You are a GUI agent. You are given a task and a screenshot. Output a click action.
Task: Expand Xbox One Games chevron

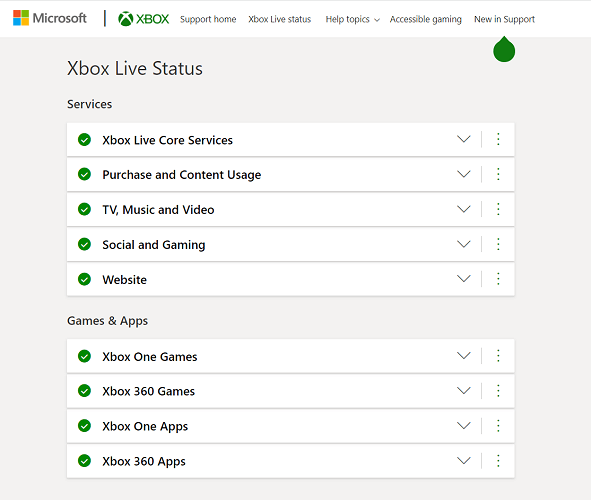click(x=464, y=356)
